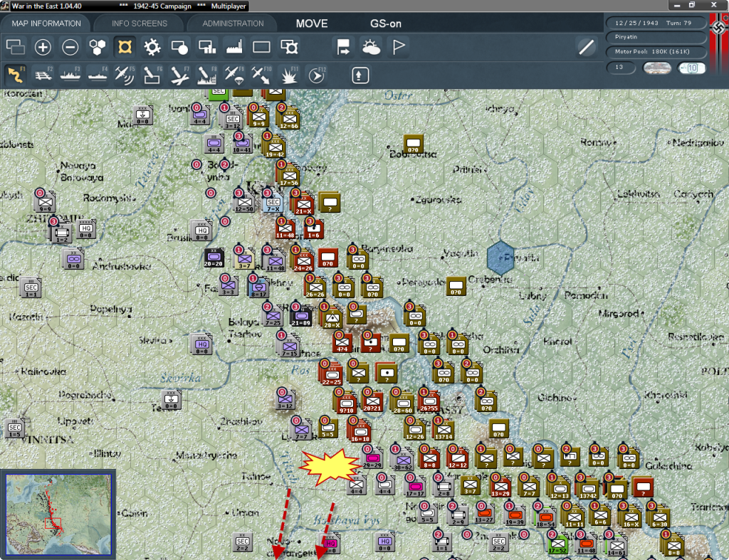Click the sun and cloud weather icon

[371, 47]
